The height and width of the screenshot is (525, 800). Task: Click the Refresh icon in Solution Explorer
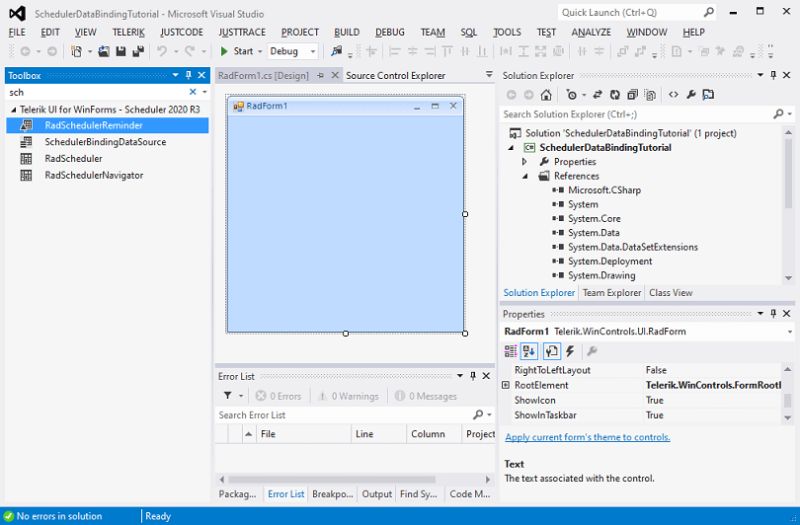[615, 95]
